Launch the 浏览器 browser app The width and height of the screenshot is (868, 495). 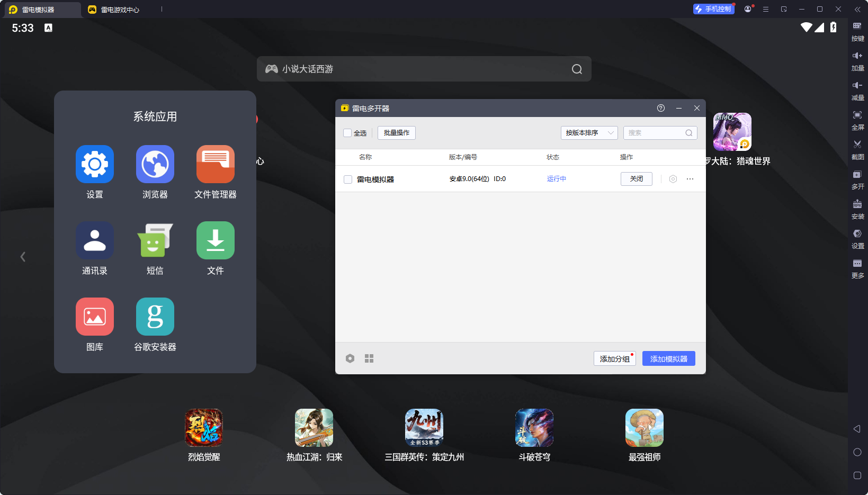click(155, 164)
